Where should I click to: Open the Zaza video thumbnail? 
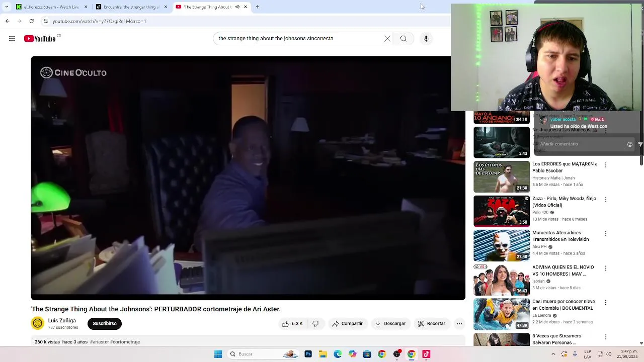coord(502,211)
